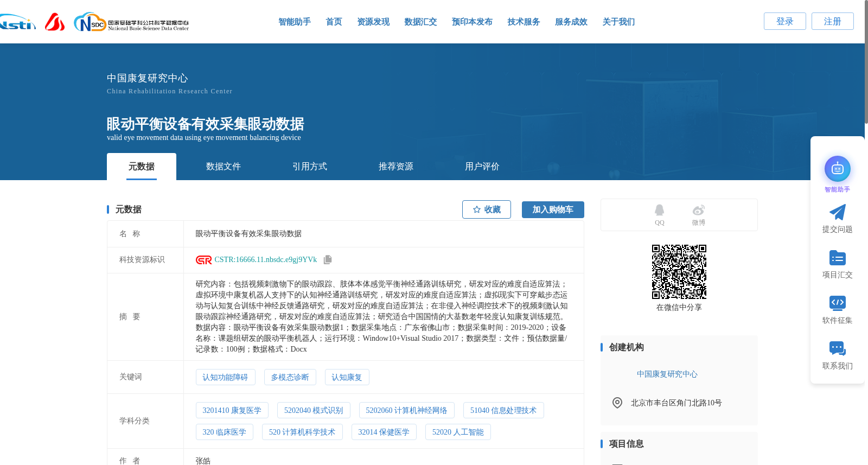Viewport: 868px width, 465px height.
Task: Open 预印本发布 menu item
Action: pyautogui.click(x=472, y=22)
